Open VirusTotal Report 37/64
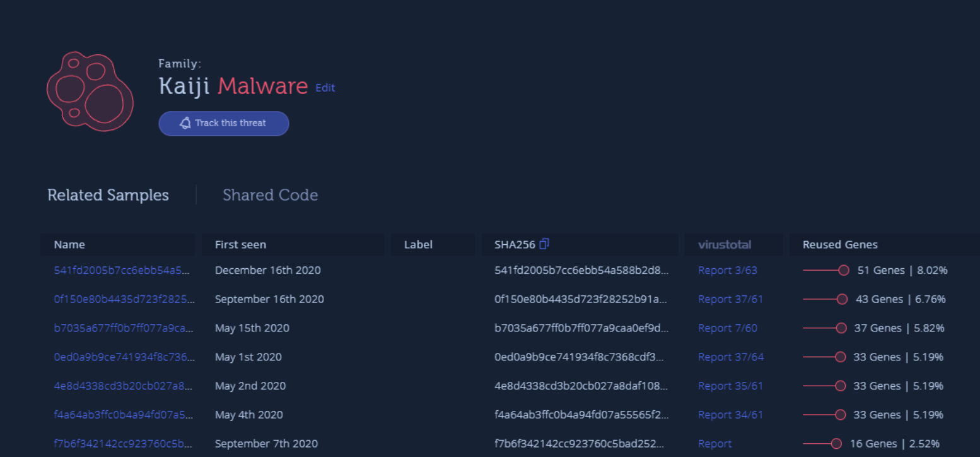This screenshot has height=457, width=980. [x=730, y=357]
